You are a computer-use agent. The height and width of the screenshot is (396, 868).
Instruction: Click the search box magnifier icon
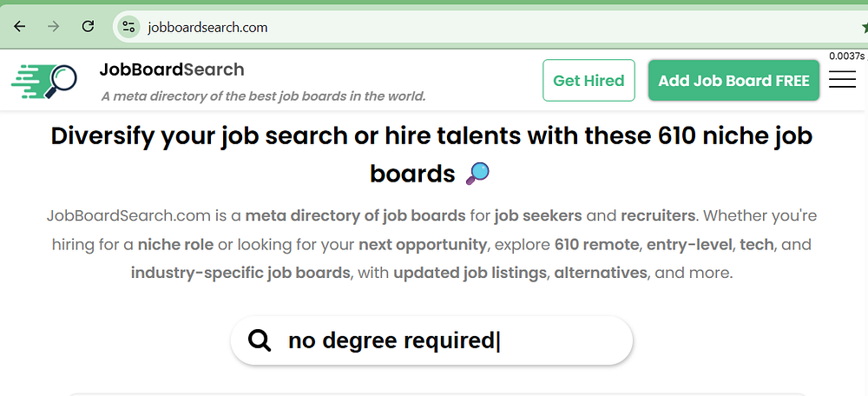(x=260, y=340)
